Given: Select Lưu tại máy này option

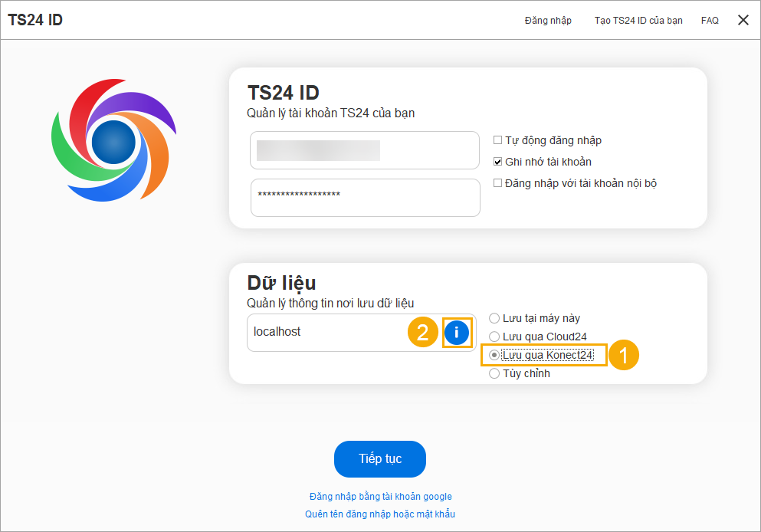Looking at the screenshot, I should (494, 318).
